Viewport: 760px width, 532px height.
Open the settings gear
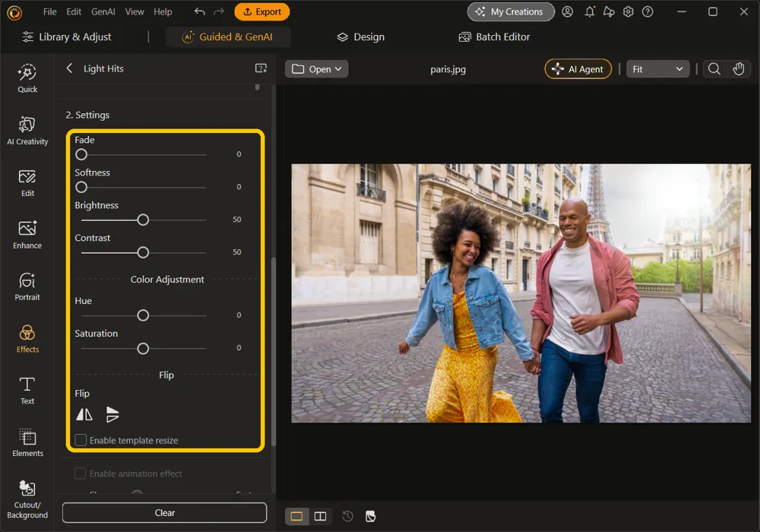pos(629,11)
